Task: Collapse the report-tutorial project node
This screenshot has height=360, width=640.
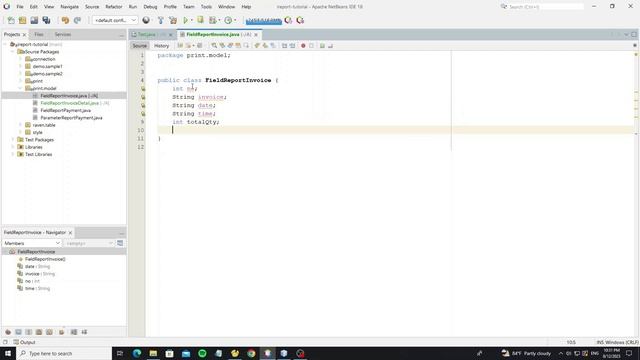Action: [x=5, y=44]
